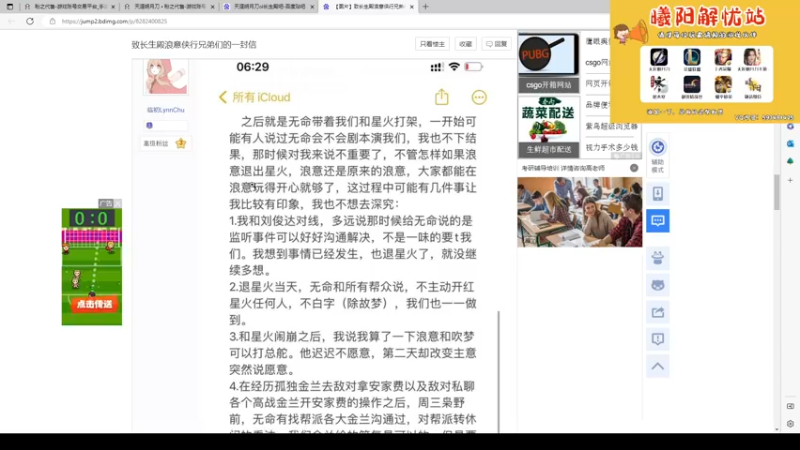Close the active fourth tab

(x=412, y=7)
